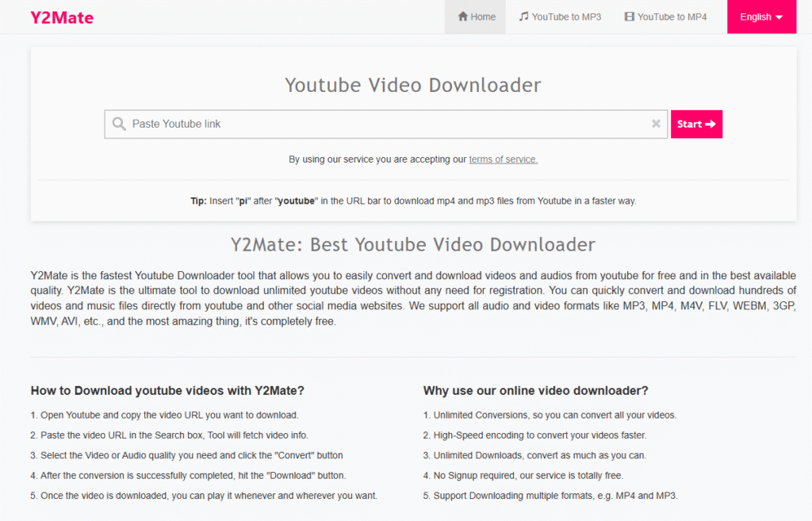Click the Y2Mate: Best Youtube Video Downloader title
The width and height of the screenshot is (812, 521).
coord(413,244)
